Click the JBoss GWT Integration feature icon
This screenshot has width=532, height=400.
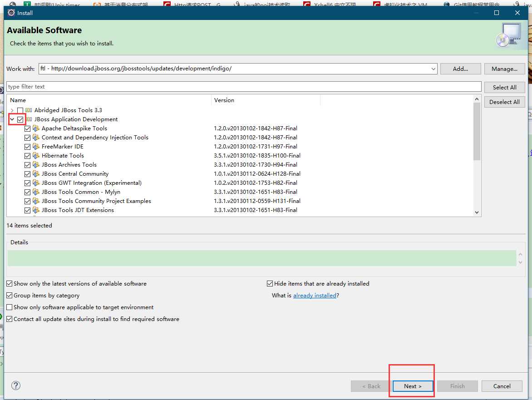[x=36, y=183]
